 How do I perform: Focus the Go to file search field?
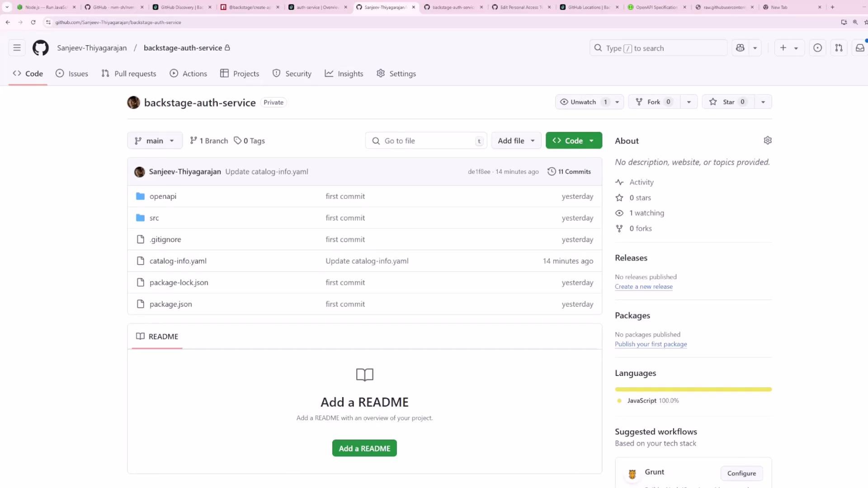426,141
